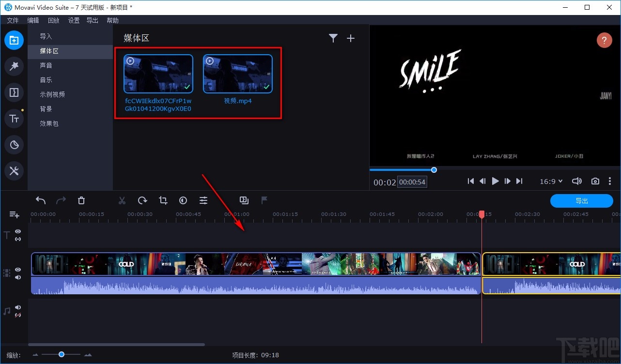Click the timeline horizontal scrollbar
The image size is (621, 364).
(x=116, y=345)
